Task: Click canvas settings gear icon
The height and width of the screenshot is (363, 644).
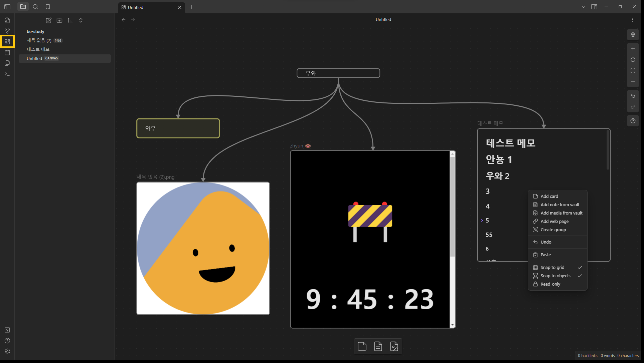Action: pyautogui.click(x=633, y=35)
